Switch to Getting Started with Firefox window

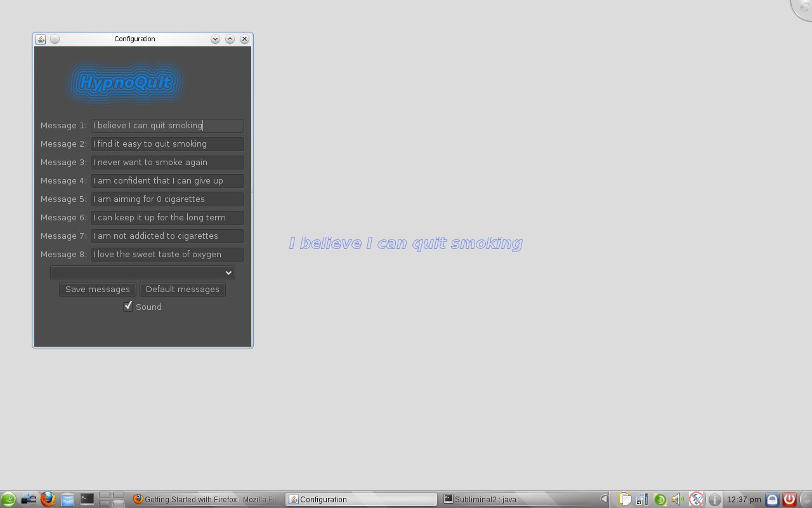pyautogui.click(x=206, y=500)
